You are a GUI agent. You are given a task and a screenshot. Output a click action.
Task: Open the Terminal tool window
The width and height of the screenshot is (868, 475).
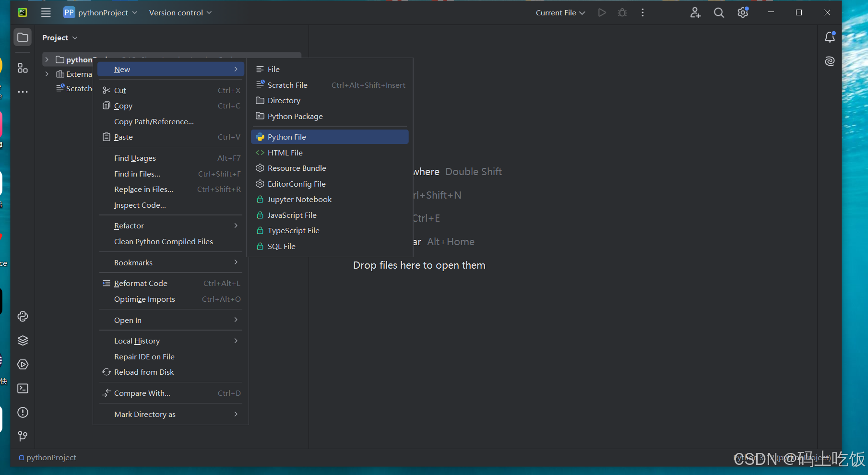23,389
